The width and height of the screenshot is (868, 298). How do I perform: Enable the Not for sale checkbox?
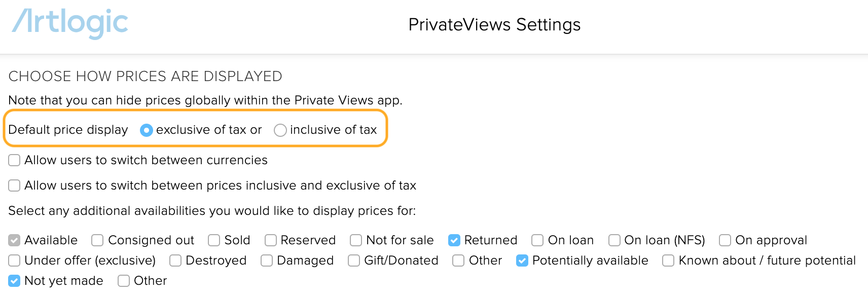coord(356,240)
